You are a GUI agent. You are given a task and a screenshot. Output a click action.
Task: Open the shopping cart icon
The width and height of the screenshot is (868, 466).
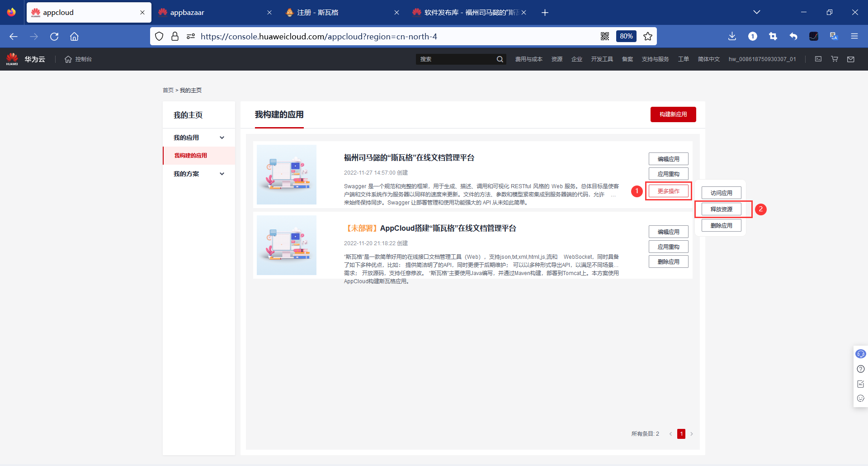835,59
